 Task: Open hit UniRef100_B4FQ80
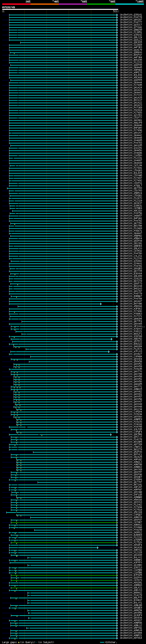pos(131,128)
